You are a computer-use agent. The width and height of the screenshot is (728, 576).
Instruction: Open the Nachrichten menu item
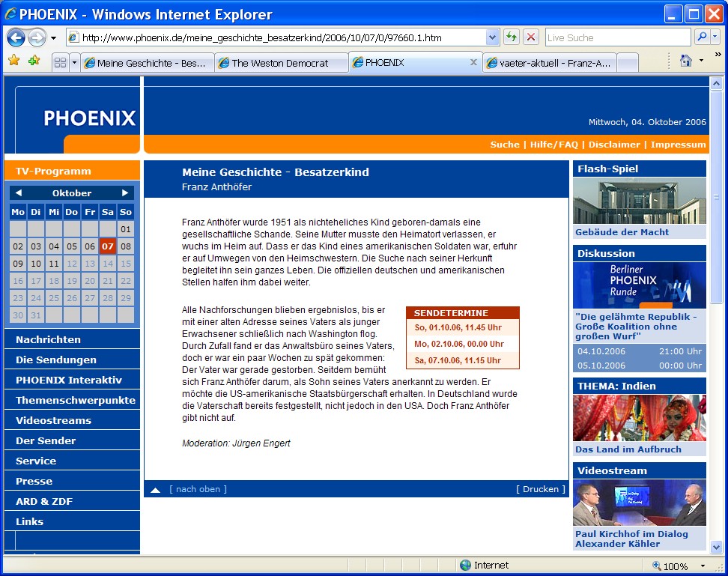pos(72,339)
